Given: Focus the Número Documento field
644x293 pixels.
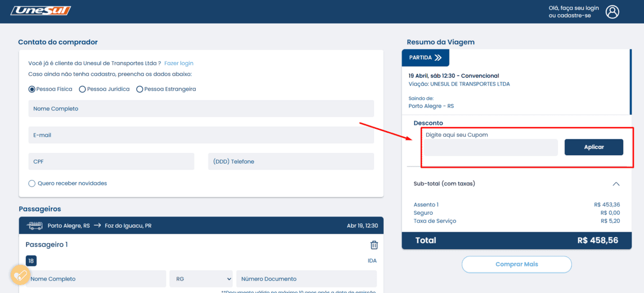Looking at the screenshot, I should [x=307, y=278].
